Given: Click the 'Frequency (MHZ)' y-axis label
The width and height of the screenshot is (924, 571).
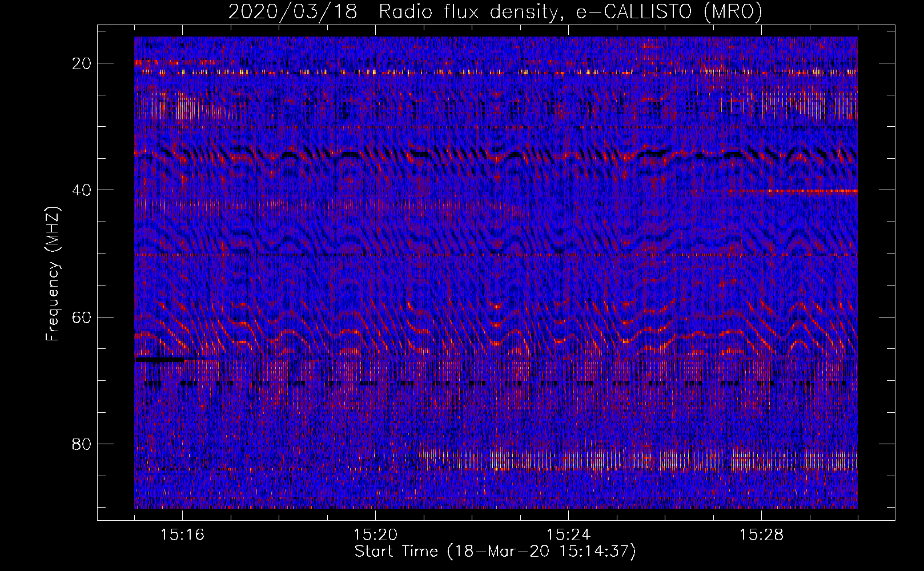Looking at the screenshot, I should coord(53,274).
